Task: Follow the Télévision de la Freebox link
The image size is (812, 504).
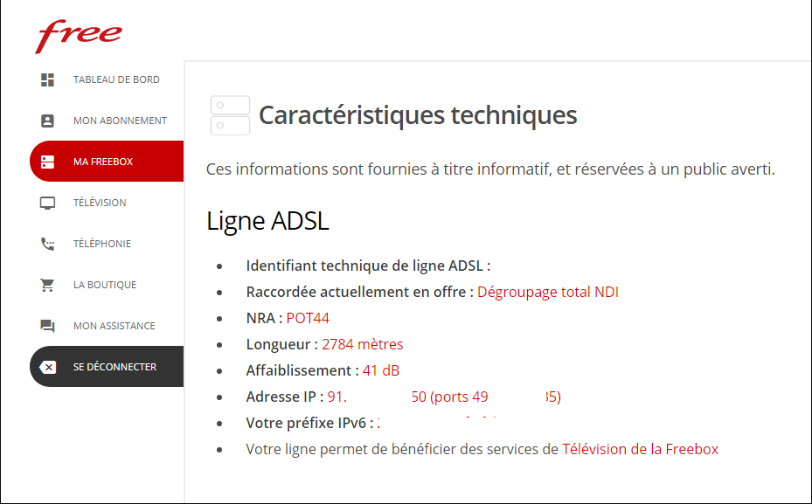Action: point(640,449)
